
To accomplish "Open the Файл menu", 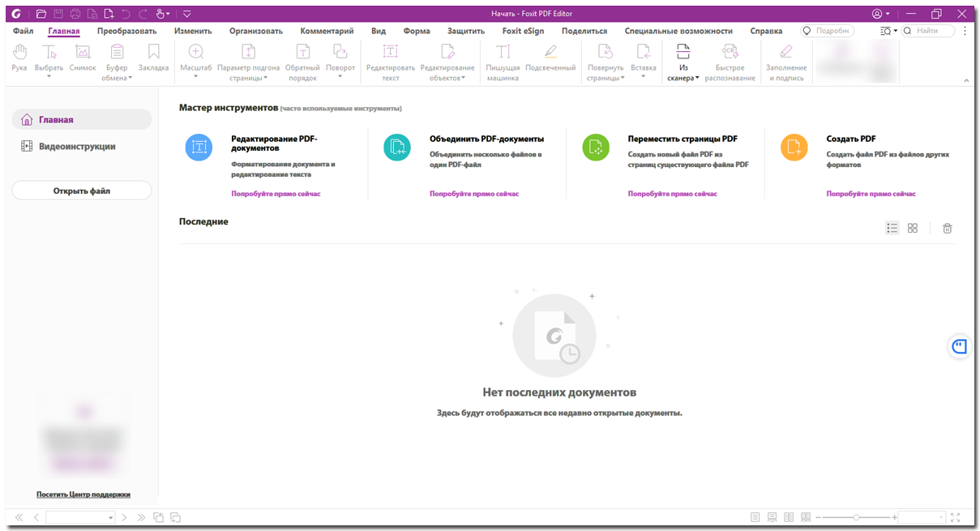I will pos(24,31).
